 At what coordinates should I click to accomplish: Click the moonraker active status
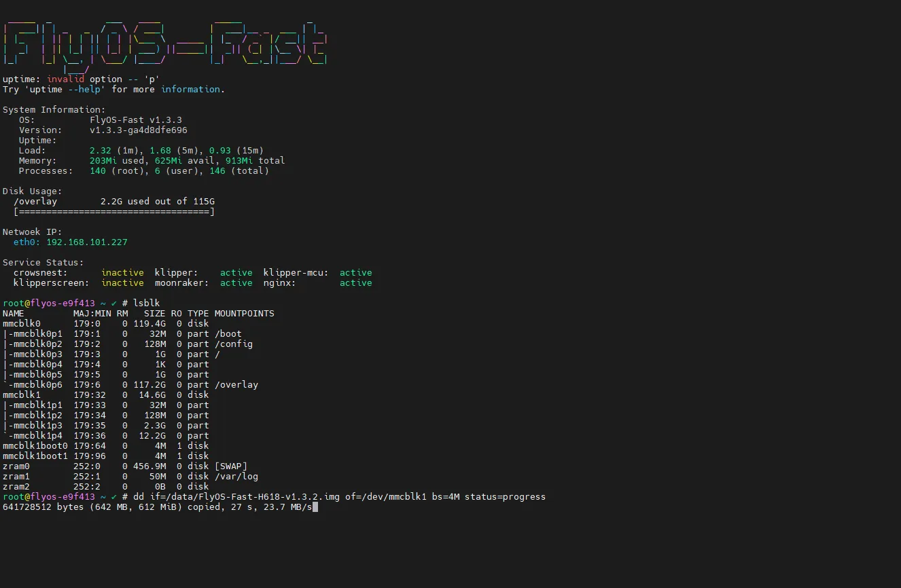[236, 283]
